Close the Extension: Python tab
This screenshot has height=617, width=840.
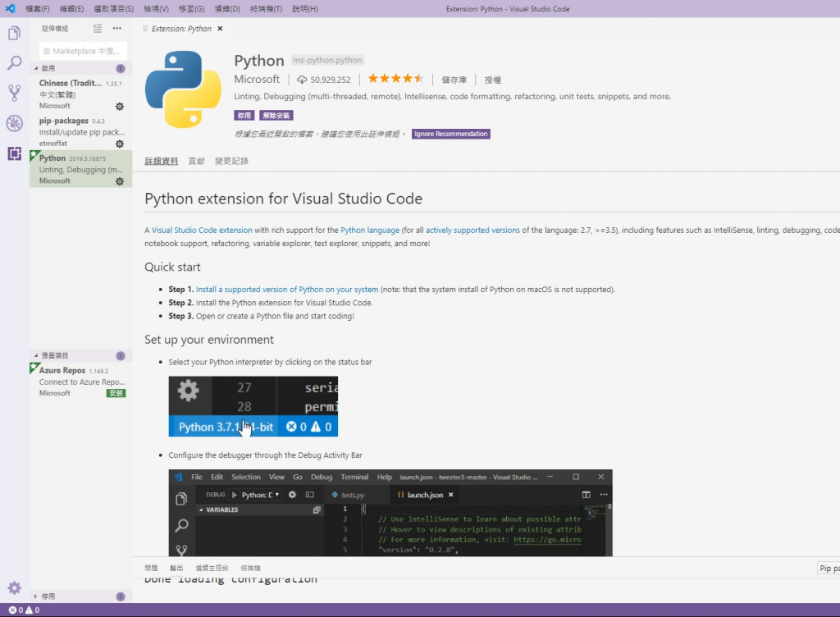tap(220, 29)
